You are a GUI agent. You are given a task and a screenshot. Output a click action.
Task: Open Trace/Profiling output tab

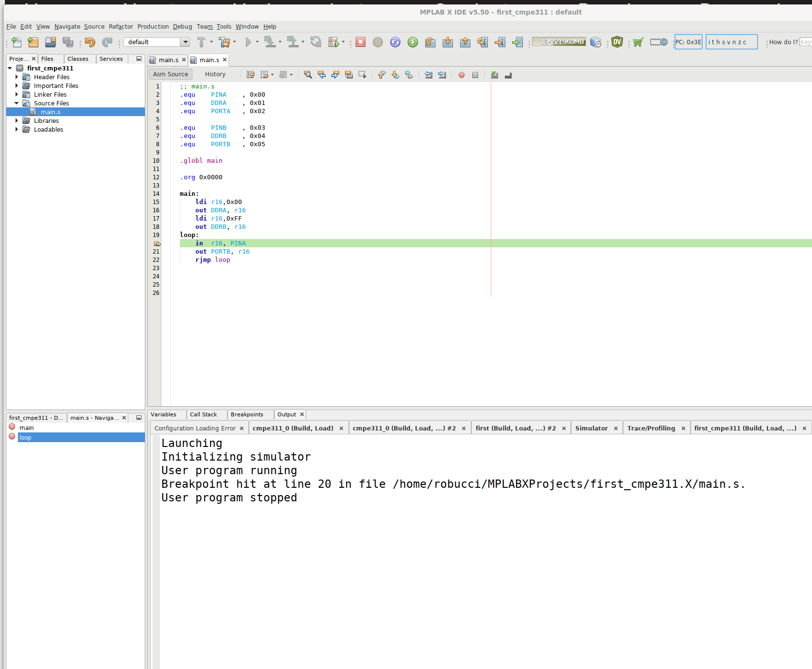(651, 428)
